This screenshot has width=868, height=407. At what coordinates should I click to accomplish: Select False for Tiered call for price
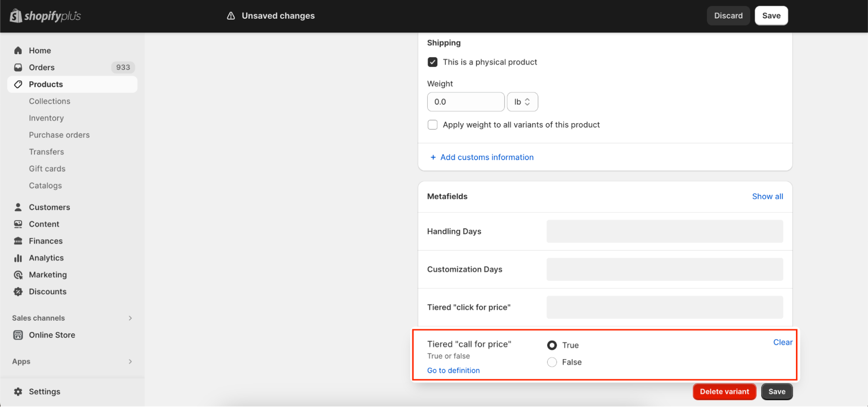552,362
